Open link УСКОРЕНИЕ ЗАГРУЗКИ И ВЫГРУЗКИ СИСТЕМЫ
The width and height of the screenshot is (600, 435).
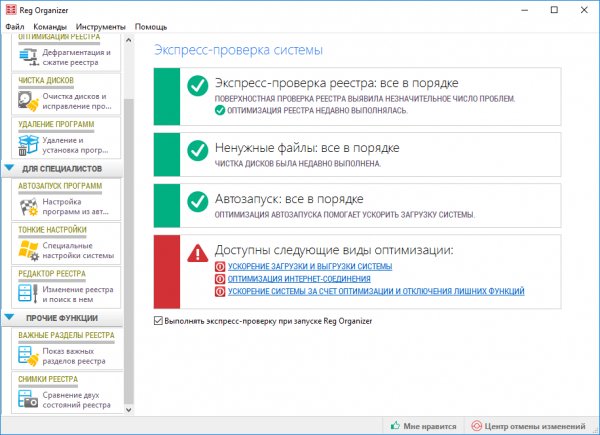pos(310,266)
